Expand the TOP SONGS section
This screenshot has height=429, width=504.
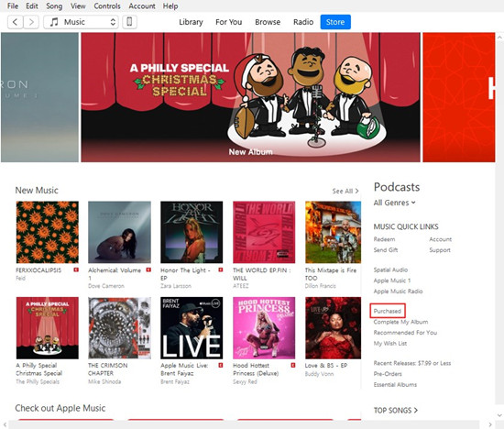tap(396, 411)
